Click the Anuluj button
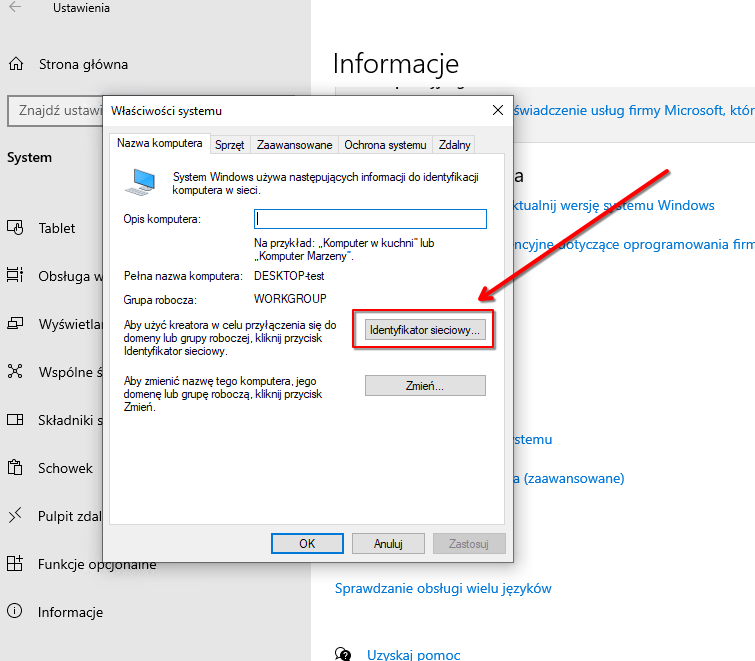 click(388, 544)
